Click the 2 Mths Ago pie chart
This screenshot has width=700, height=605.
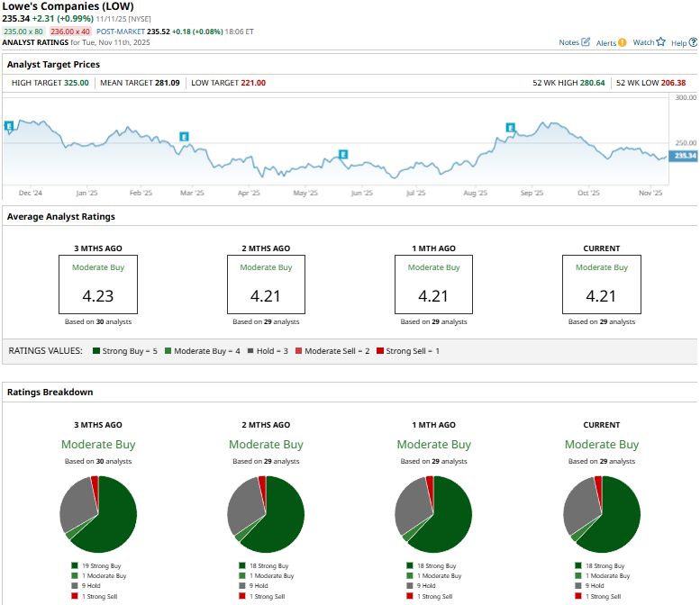tap(266, 514)
